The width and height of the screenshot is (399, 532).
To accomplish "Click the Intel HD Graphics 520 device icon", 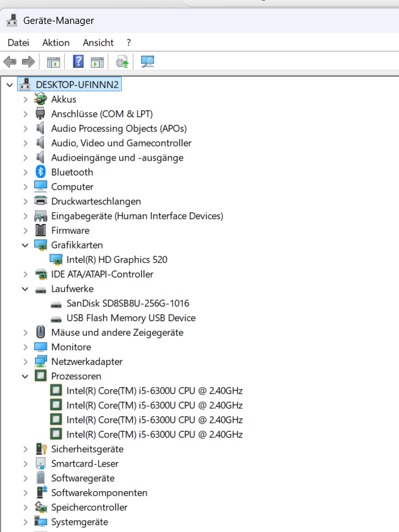I will (56, 260).
